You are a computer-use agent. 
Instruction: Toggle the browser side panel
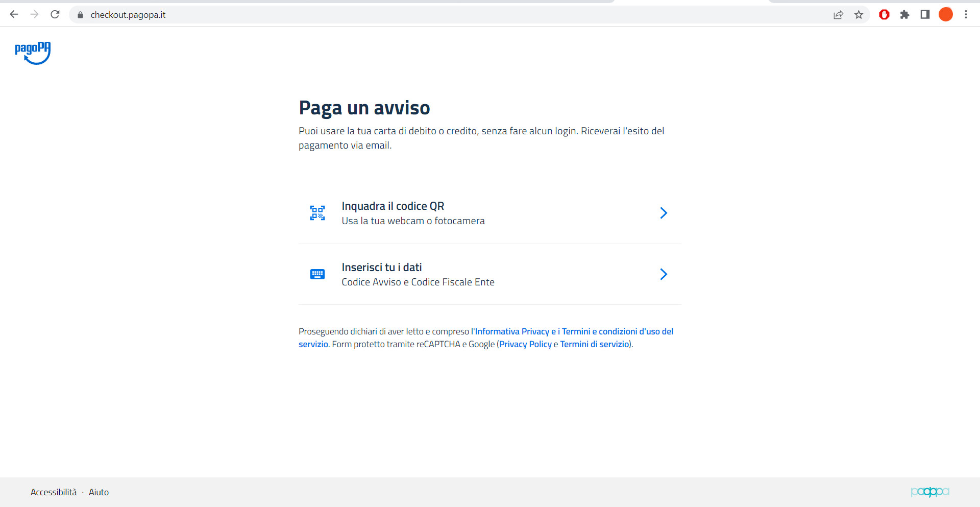click(925, 15)
